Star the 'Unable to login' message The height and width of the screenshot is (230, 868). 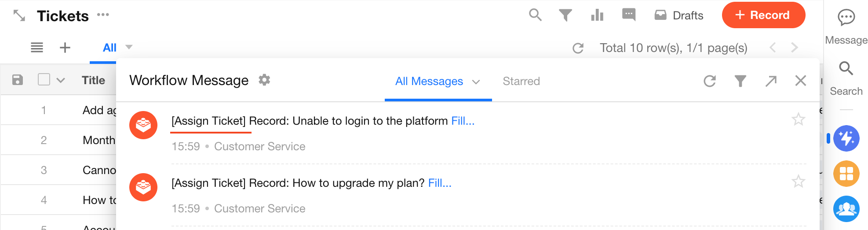click(799, 119)
